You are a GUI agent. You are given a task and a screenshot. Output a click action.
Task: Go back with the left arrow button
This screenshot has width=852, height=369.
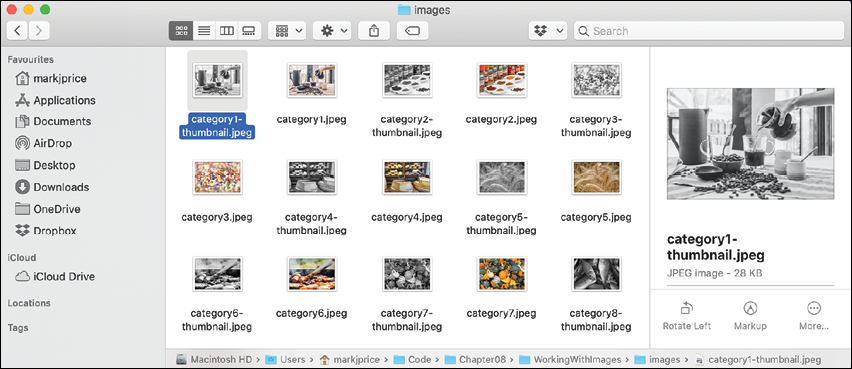pos(17,31)
